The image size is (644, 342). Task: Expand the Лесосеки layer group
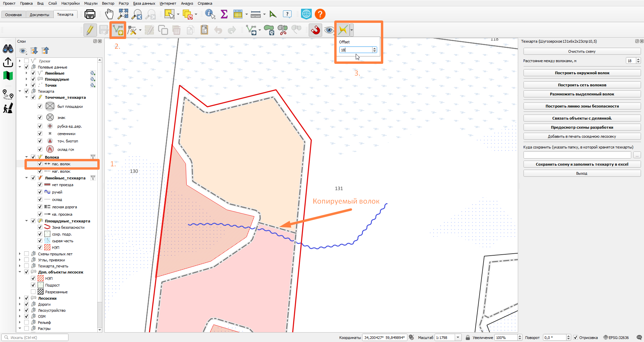[x=20, y=298]
